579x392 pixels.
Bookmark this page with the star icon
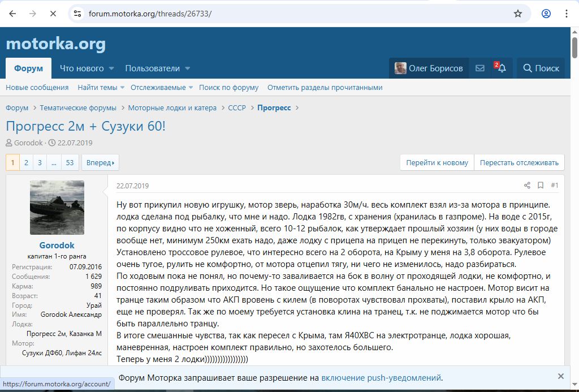[517, 14]
